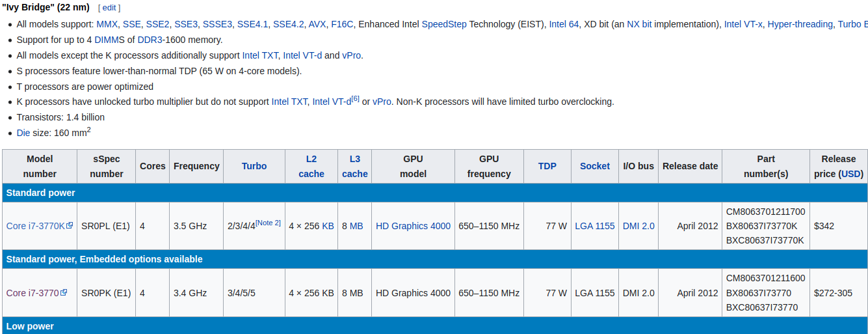Open the SpeedStep technology link

(444, 24)
